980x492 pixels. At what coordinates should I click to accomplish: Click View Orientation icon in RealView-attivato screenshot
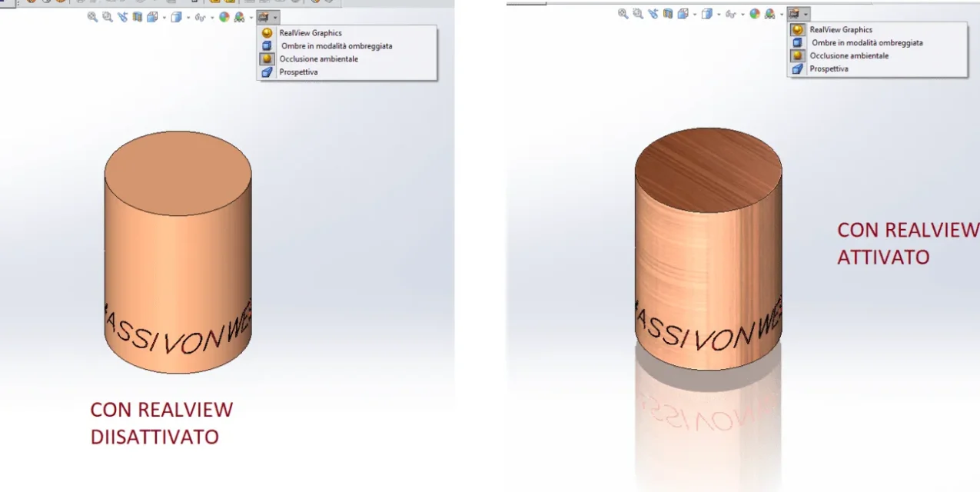click(683, 14)
